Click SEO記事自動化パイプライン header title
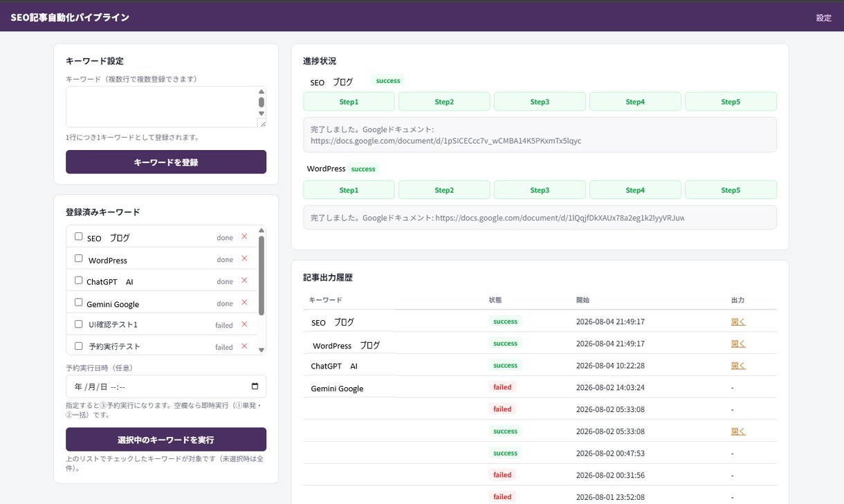 pyautogui.click(x=70, y=17)
